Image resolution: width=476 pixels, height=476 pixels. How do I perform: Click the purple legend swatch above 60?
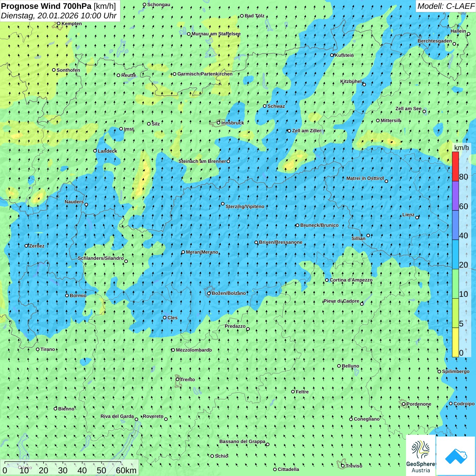(455, 196)
